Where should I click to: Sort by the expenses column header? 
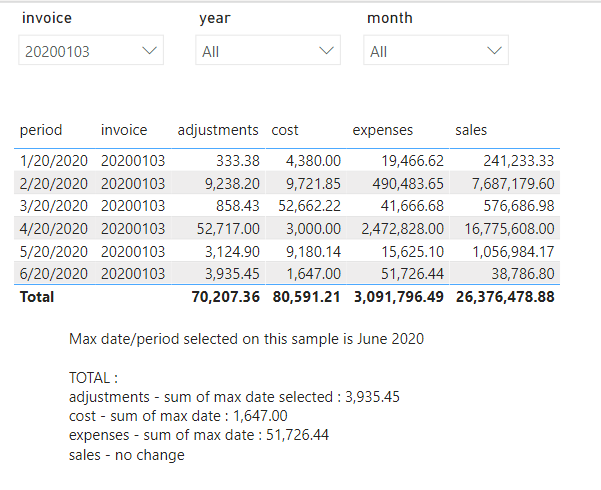[383, 130]
